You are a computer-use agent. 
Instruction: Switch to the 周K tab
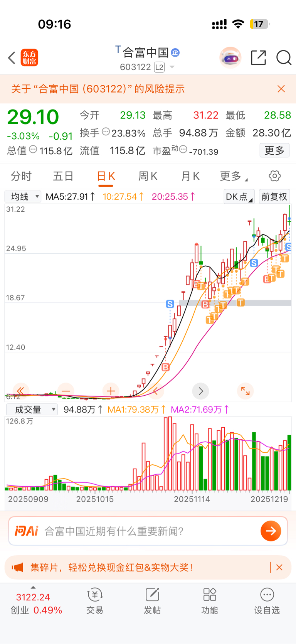coord(148,176)
